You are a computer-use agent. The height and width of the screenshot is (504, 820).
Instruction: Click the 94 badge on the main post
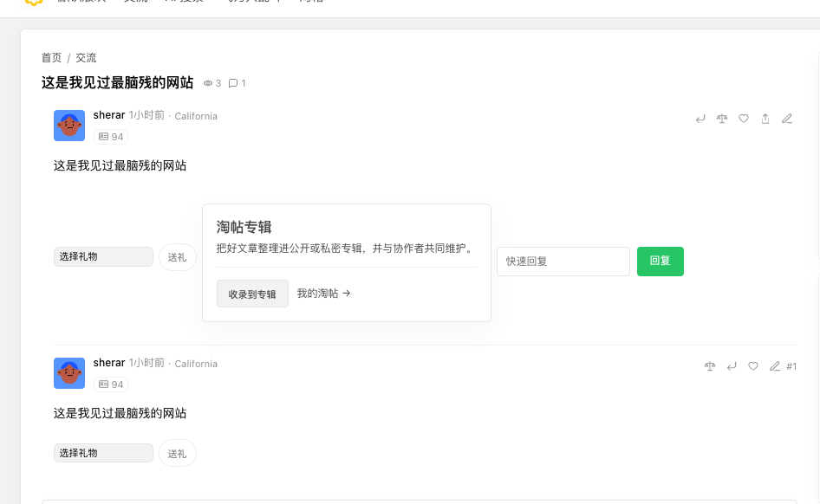(x=111, y=137)
